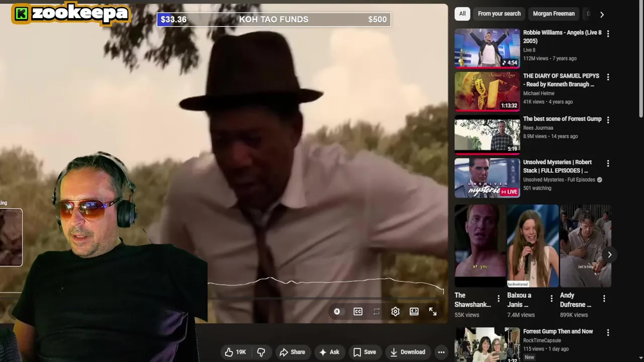Pause the video with the pause button
This screenshot has width=644, height=362.
click(337, 312)
